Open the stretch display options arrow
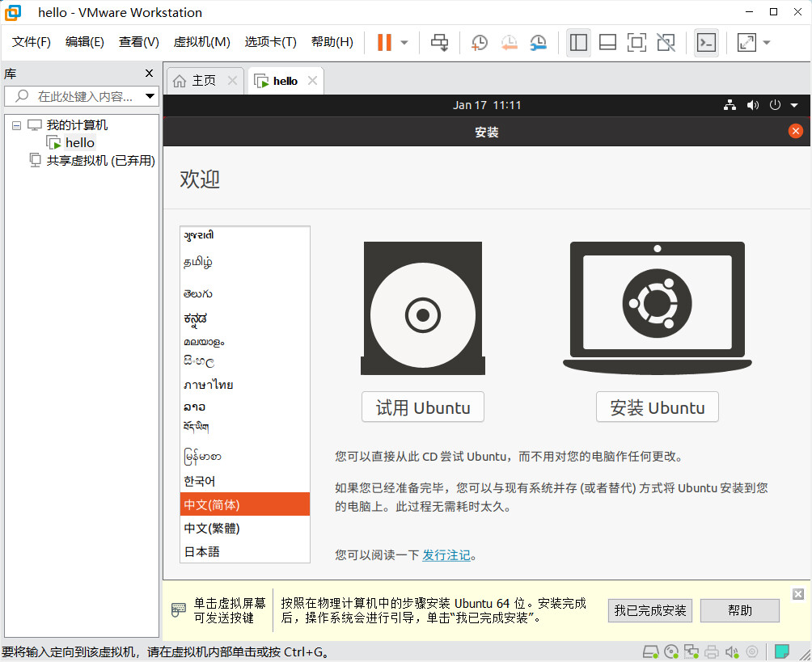 click(x=767, y=43)
